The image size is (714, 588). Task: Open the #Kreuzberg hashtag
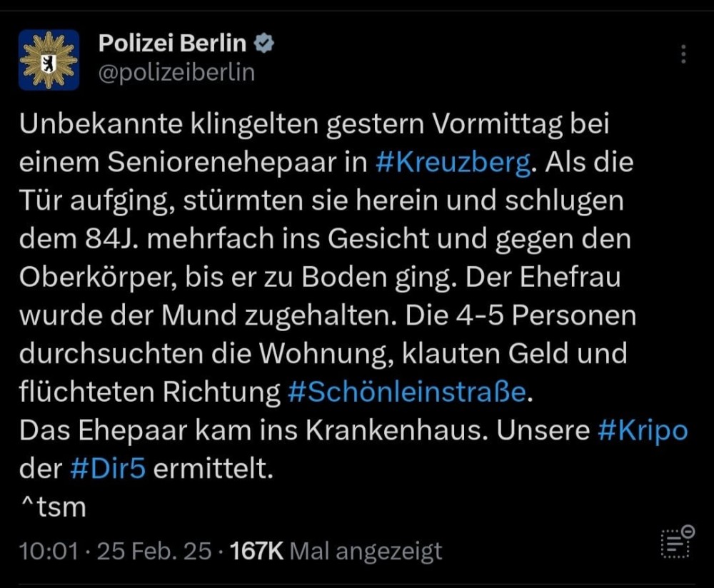click(x=453, y=162)
